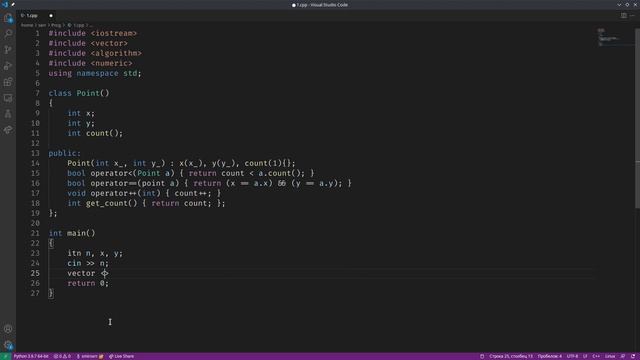
Task: Open the Live Share view in activity bar
Action: click(x=8, y=130)
